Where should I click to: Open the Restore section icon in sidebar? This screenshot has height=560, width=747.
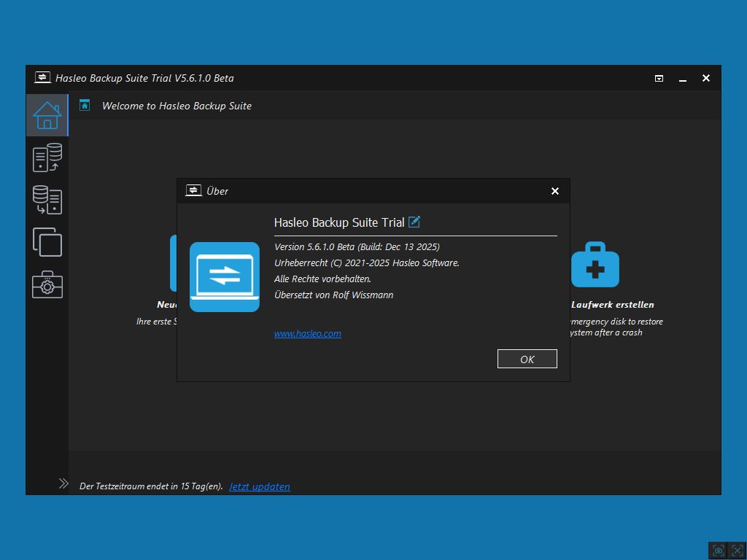tap(47, 200)
